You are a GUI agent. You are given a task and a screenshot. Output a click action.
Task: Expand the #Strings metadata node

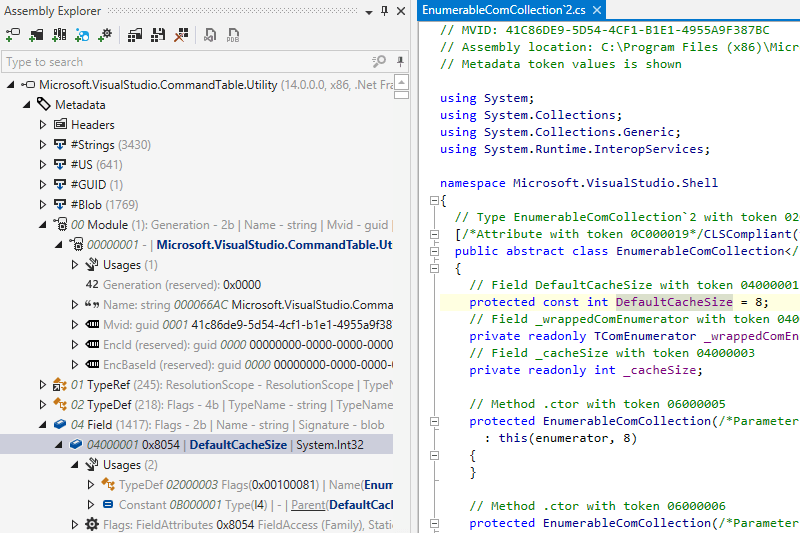[43, 145]
